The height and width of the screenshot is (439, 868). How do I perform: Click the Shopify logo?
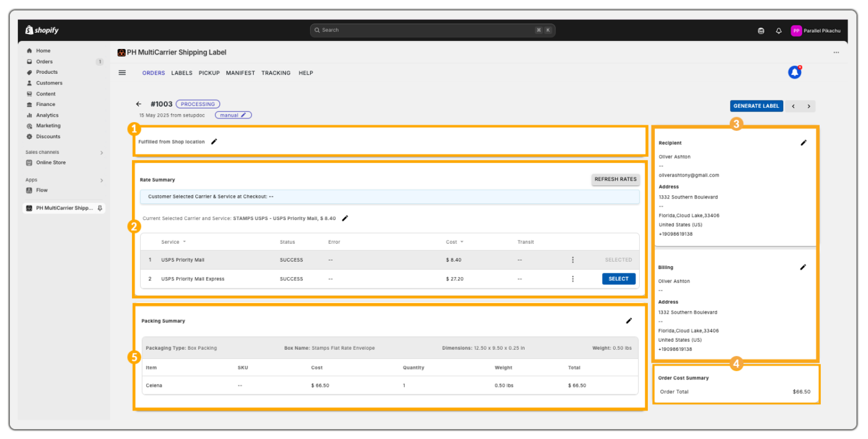click(x=42, y=30)
